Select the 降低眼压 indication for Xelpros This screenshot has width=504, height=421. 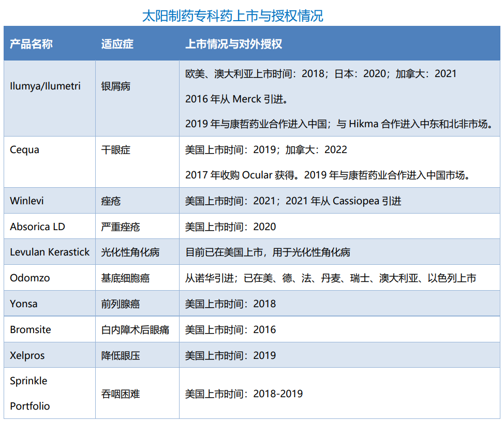(x=121, y=356)
